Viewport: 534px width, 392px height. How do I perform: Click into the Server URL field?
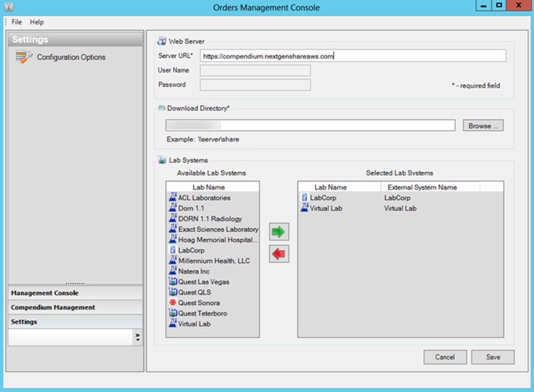coord(353,56)
